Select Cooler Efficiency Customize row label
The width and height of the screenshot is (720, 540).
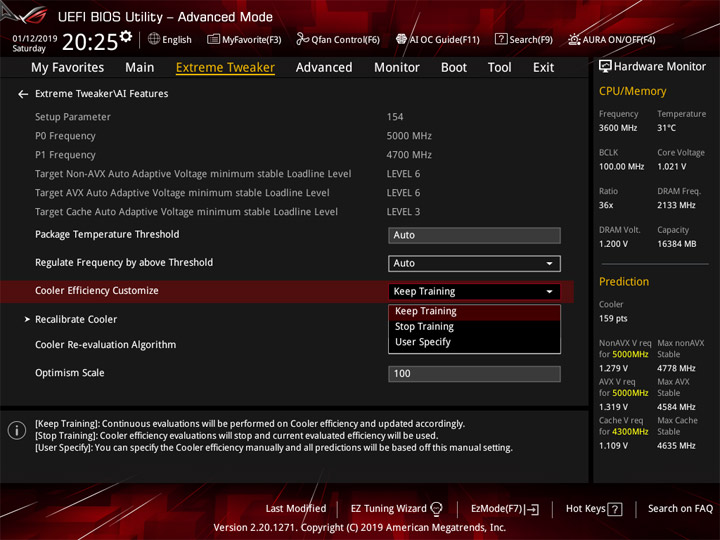(x=97, y=291)
